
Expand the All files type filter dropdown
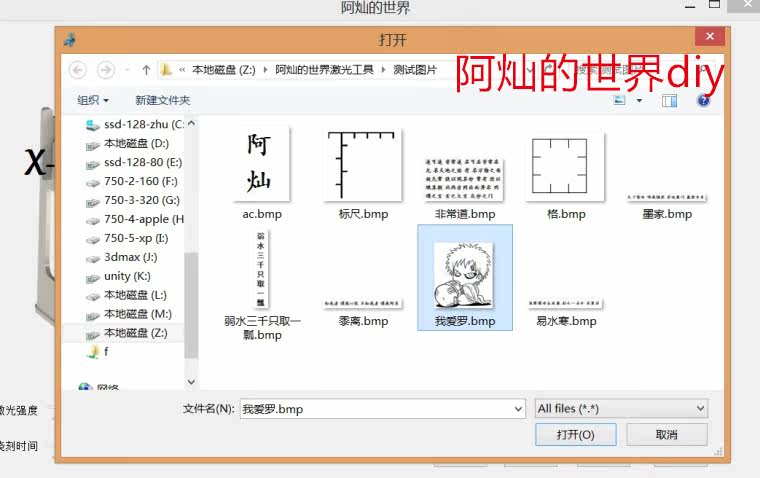point(621,409)
